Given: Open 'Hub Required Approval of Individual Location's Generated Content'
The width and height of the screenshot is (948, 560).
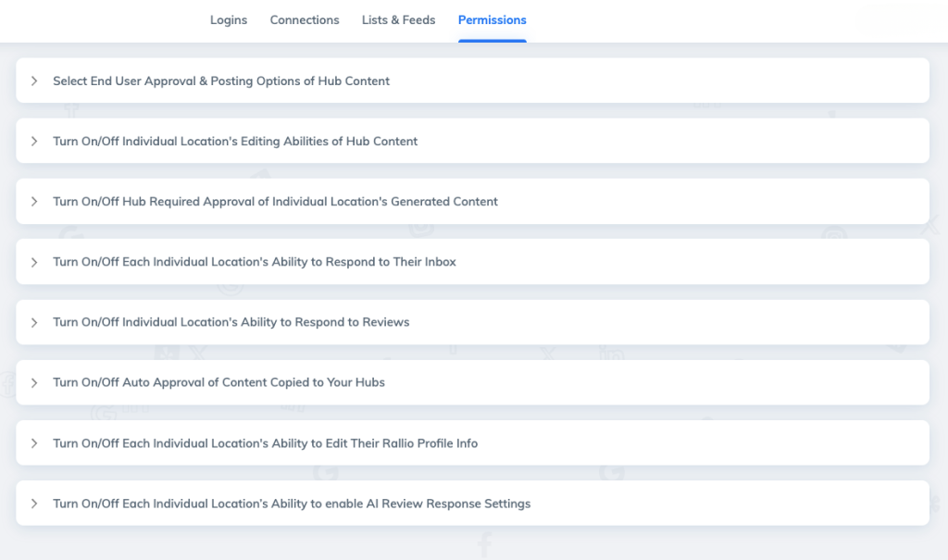Looking at the screenshot, I should coord(275,202).
